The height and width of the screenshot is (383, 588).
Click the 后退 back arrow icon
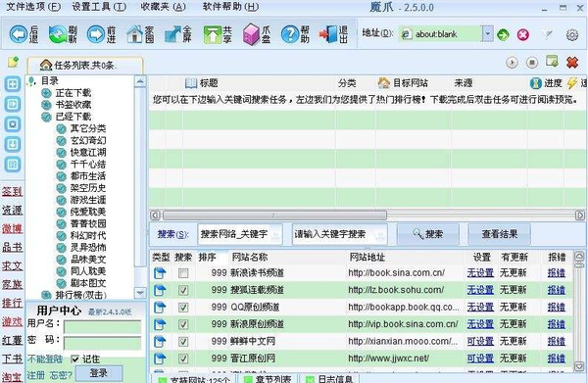click(x=18, y=34)
